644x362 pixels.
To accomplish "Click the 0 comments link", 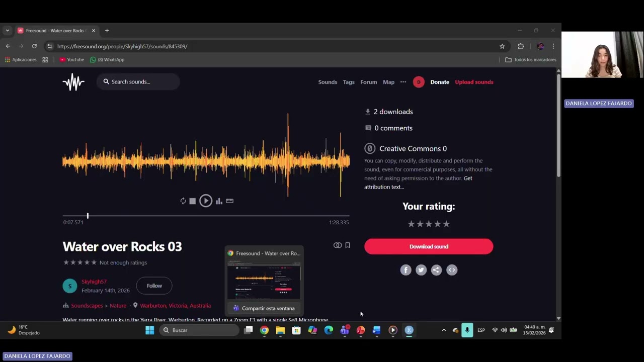I will 393,128.
